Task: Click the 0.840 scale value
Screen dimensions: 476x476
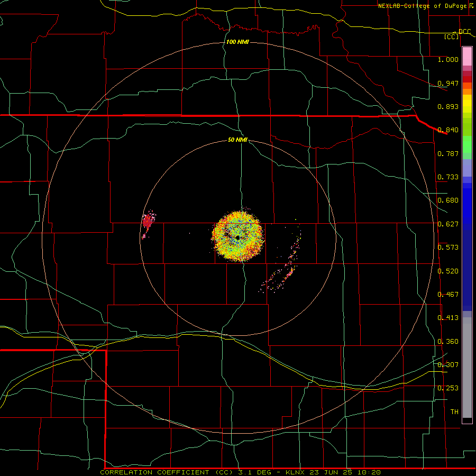Action: (x=448, y=130)
